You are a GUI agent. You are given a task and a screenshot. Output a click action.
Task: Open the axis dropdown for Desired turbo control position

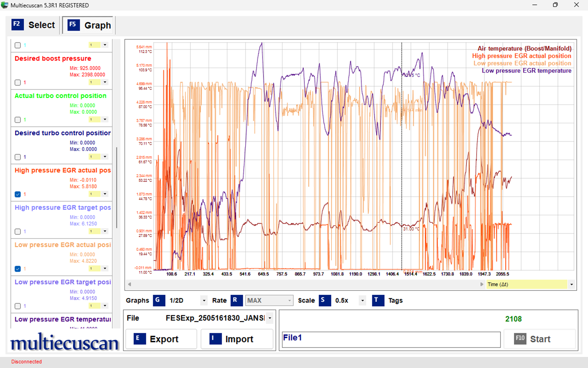[105, 157]
